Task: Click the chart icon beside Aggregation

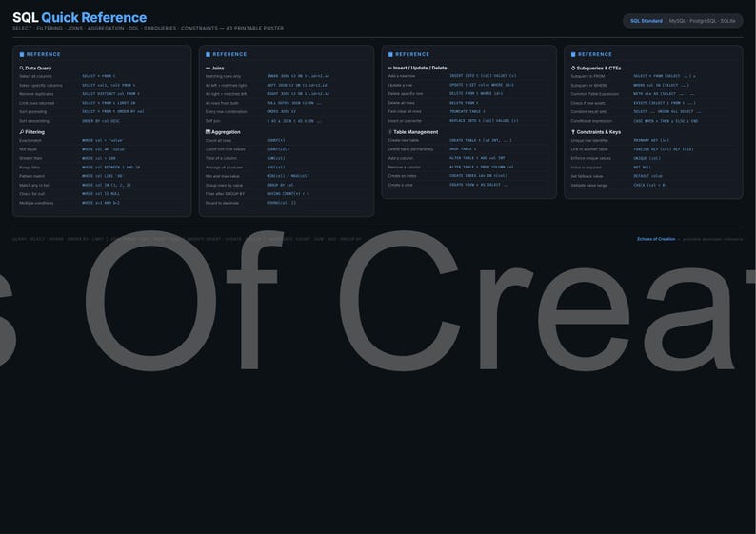Action: (x=208, y=132)
